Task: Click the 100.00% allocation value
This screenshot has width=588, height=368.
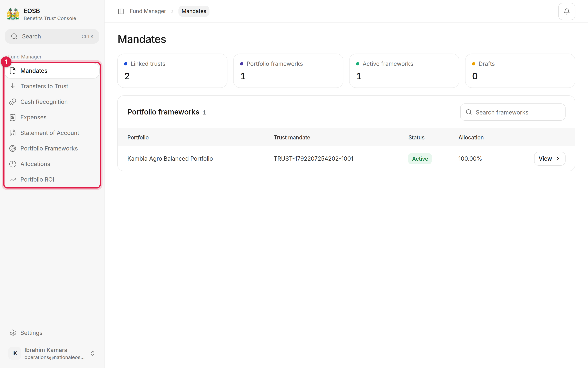Action: [470, 159]
